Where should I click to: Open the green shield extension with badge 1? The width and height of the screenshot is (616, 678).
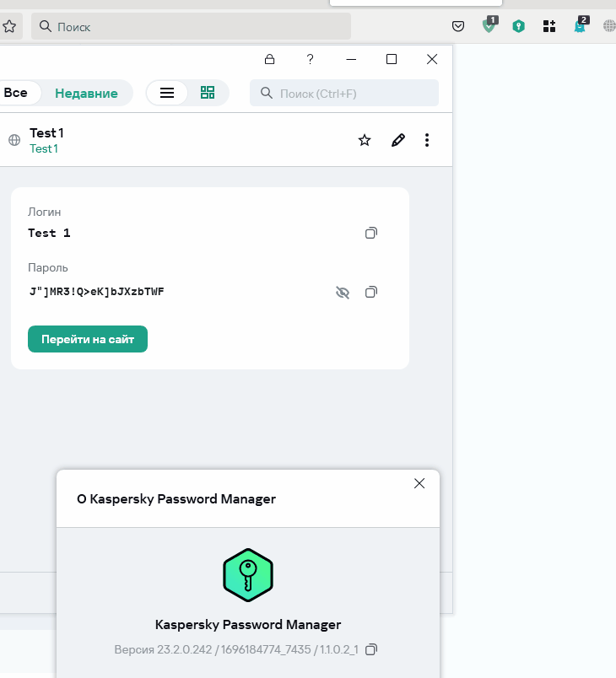[x=489, y=25]
